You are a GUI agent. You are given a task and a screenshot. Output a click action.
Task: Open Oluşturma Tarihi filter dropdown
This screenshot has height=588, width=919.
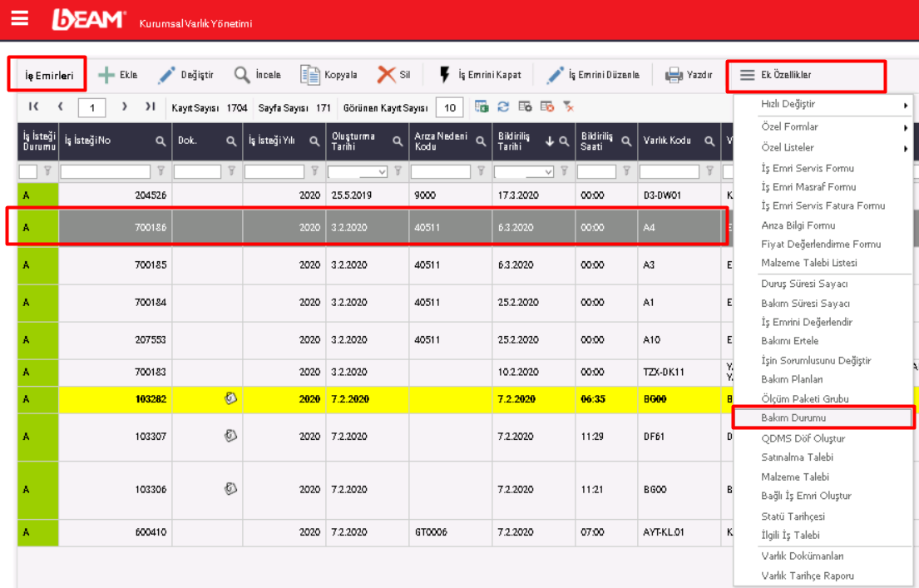coord(382,172)
